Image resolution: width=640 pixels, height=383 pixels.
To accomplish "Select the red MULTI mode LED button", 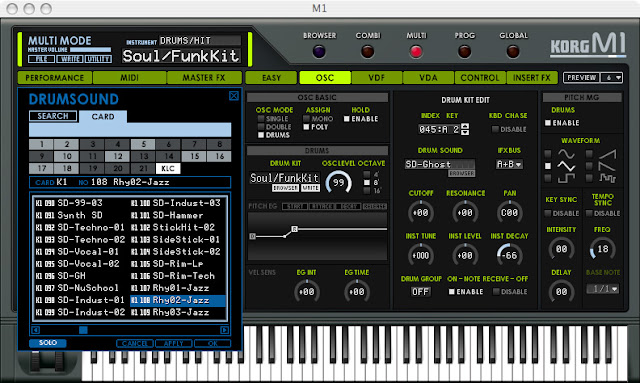I will coord(416,52).
